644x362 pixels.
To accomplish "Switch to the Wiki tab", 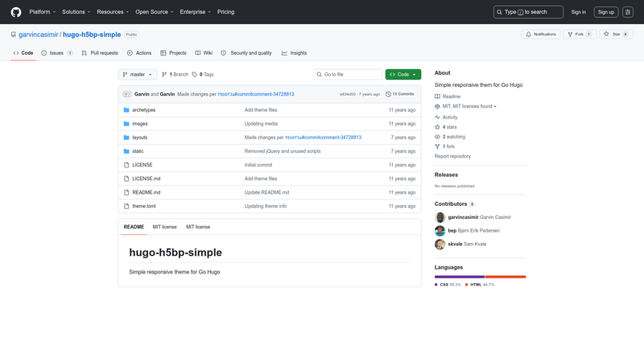I will (204, 53).
